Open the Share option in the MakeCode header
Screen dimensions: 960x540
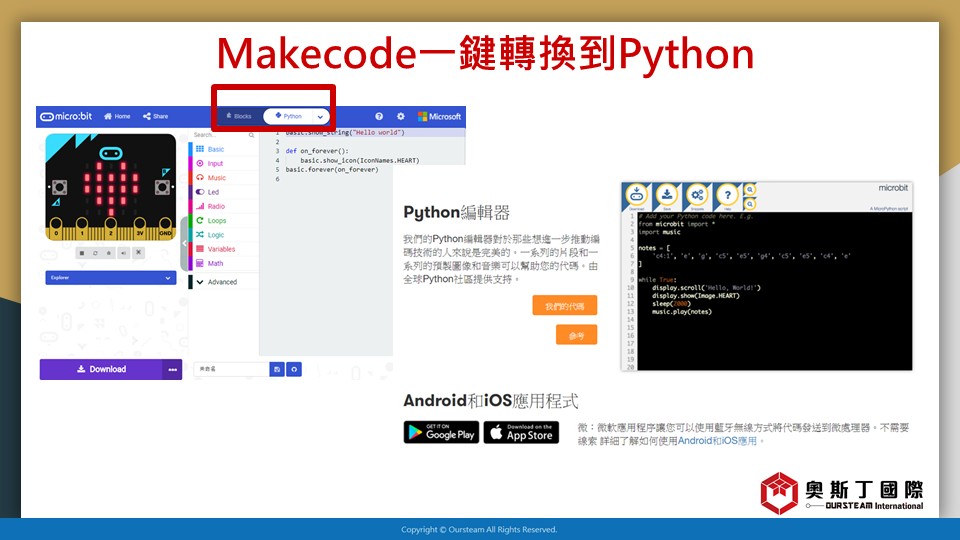(x=156, y=116)
